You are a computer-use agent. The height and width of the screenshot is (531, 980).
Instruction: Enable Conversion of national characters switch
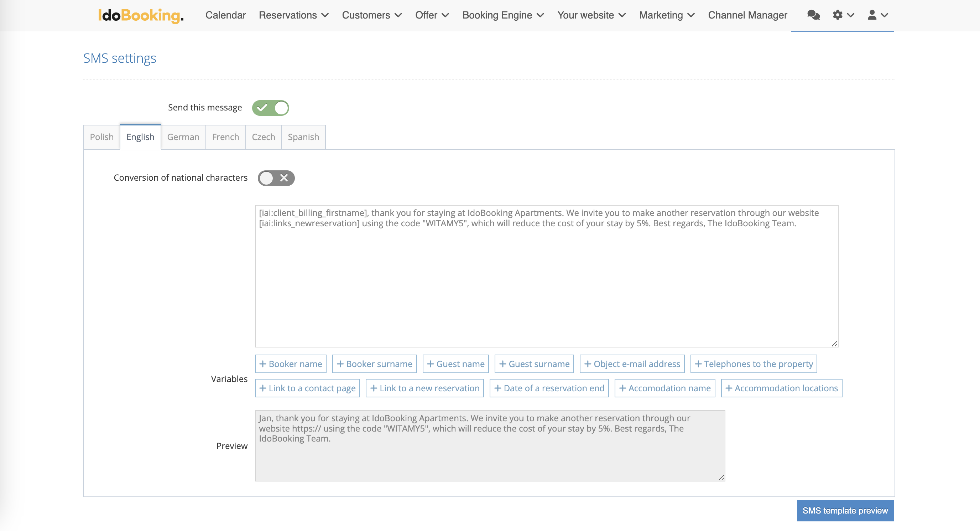click(x=276, y=178)
